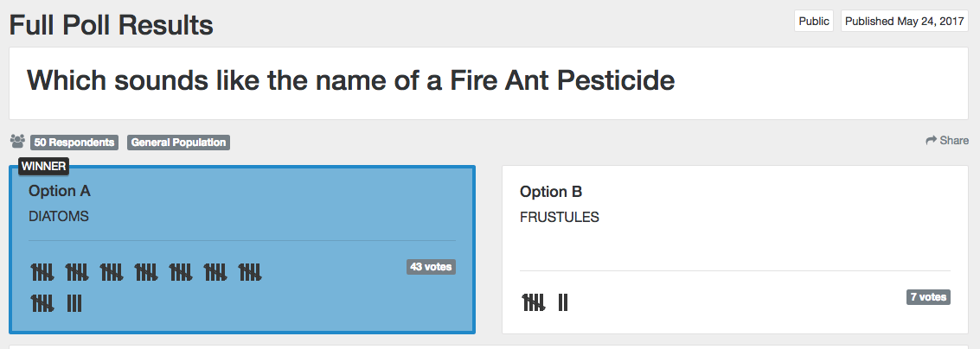
Task: Click the Fire Ant Pesticide question heading
Action: click(350, 80)
